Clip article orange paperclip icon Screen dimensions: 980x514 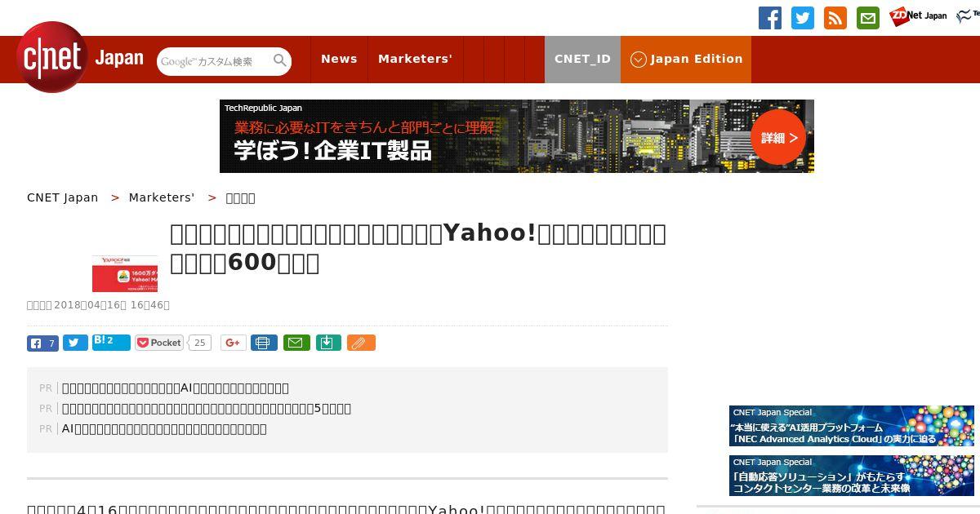pos(361,343)
